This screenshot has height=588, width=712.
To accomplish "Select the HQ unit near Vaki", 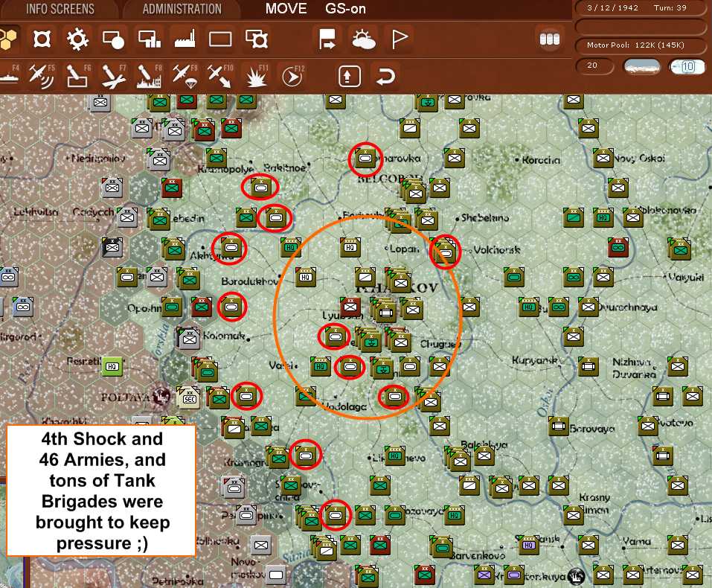I will [321, 366].
